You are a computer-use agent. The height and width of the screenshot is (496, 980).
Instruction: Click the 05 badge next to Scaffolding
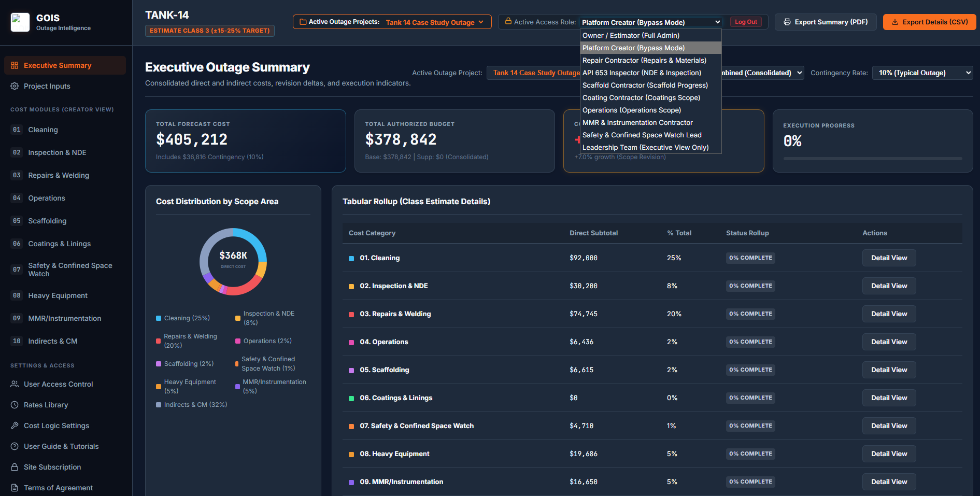17,221
